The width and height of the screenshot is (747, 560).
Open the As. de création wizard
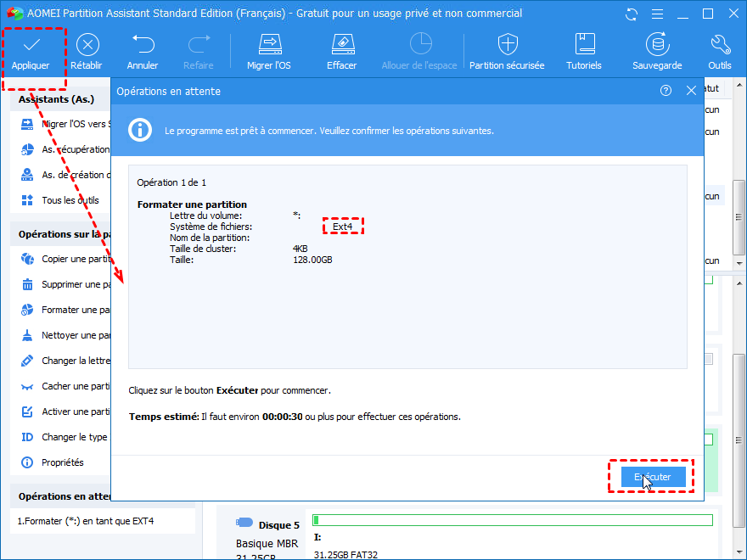tap(65, 176)
